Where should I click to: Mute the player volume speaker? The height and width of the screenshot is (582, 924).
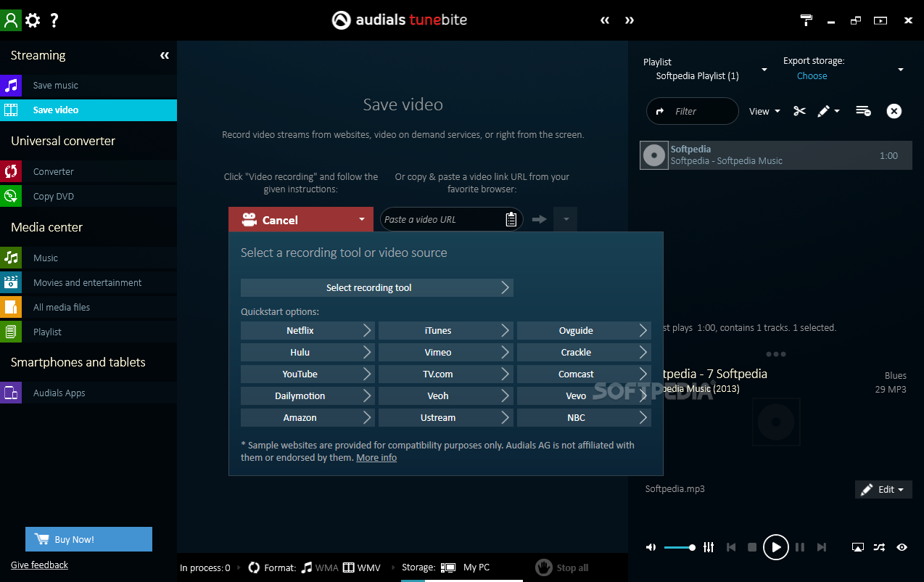pyautogui.click(x=651, y=547)
